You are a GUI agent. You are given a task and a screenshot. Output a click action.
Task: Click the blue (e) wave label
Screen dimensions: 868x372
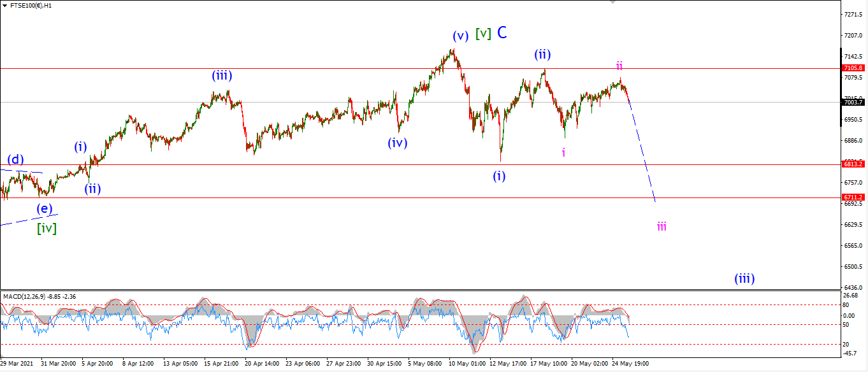45,208
